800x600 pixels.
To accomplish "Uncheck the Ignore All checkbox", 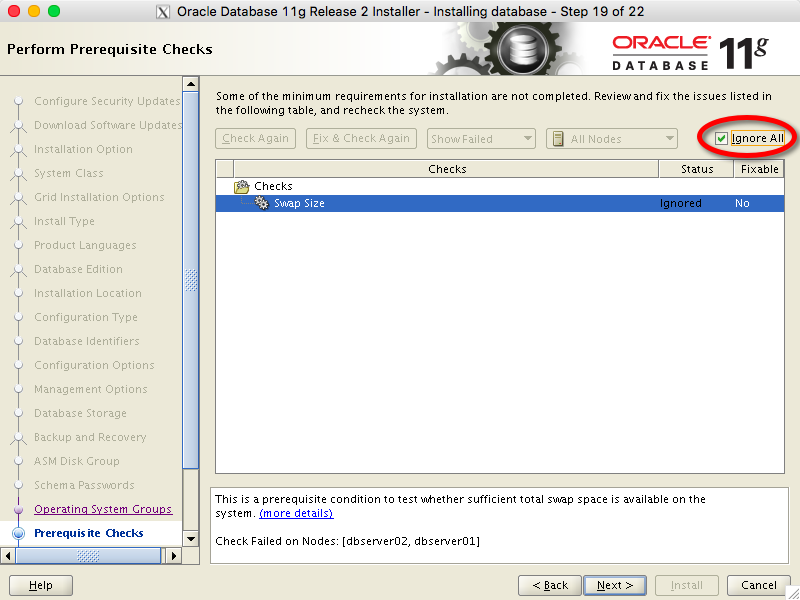I will coord(721,138).
